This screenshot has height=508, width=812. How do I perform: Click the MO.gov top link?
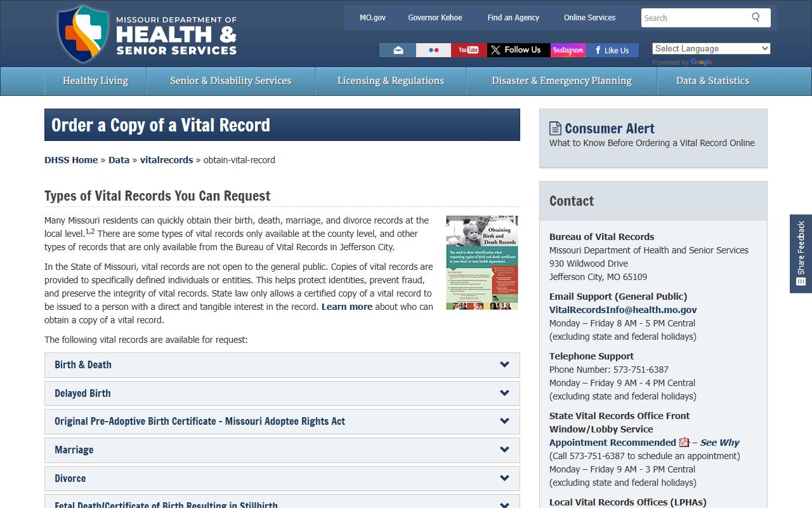[372, 18]
